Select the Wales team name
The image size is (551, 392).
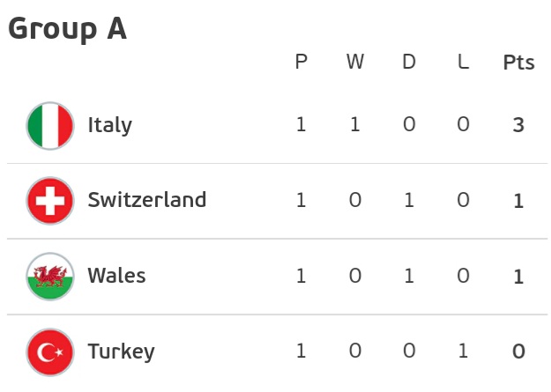pyautogui.click(x=116, y=276)
